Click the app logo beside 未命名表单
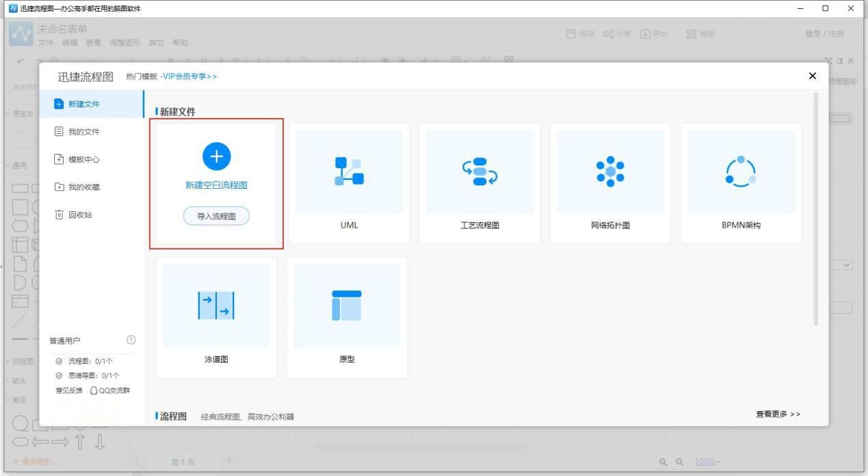Screen dimensions: 868x476 (21, 34)
